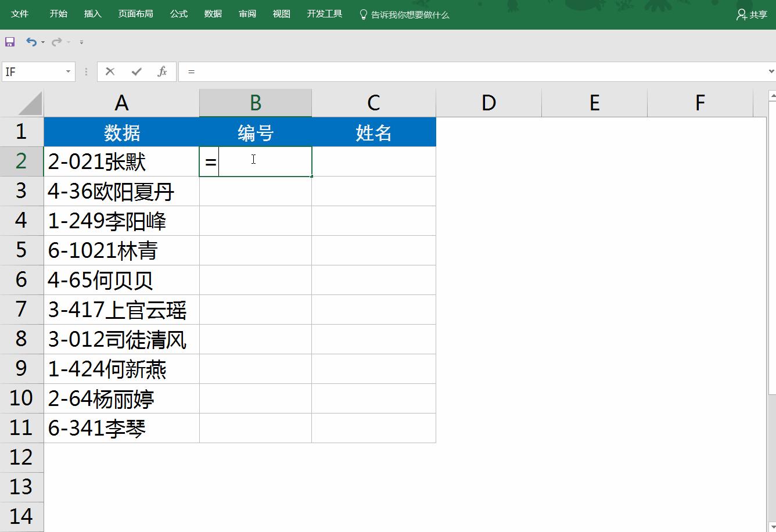Confirm the entry with the checkmark icon
The width and height of the screenshot is (776, 532).
pyautogui.click(x=135, y=71)
